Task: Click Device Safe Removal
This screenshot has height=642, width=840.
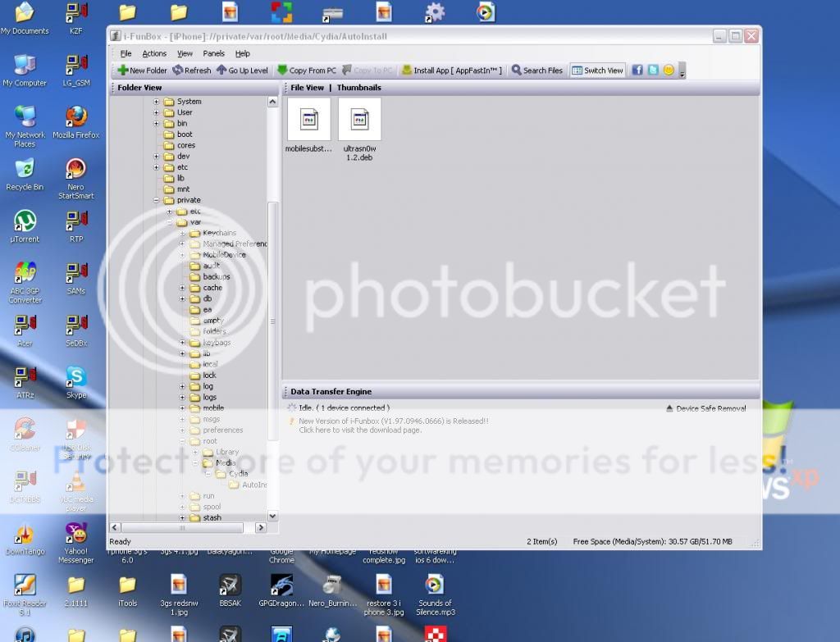Action: click(705, 408)
